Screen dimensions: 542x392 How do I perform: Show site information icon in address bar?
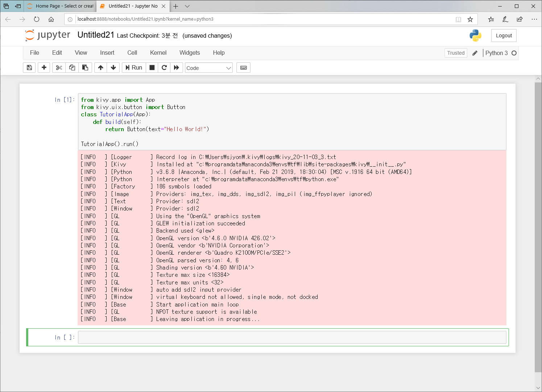pyautogui.click(x=70, y=19)
